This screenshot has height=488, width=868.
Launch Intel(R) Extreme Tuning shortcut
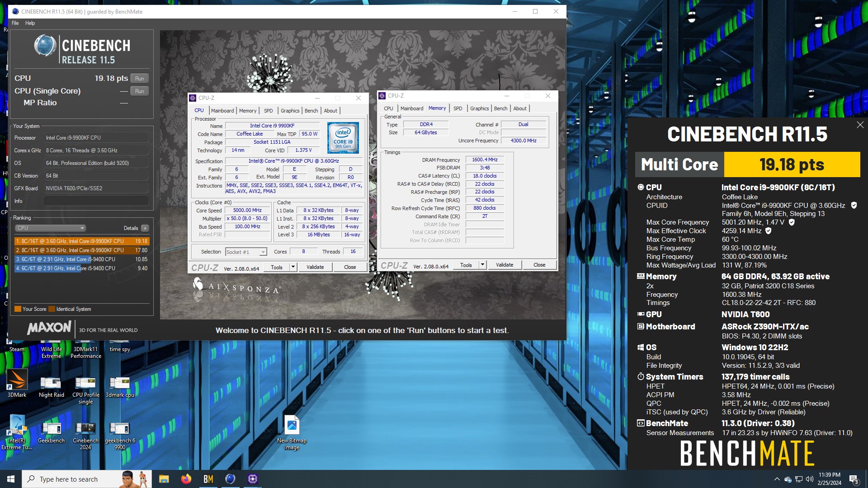click(x=17, y=432)
